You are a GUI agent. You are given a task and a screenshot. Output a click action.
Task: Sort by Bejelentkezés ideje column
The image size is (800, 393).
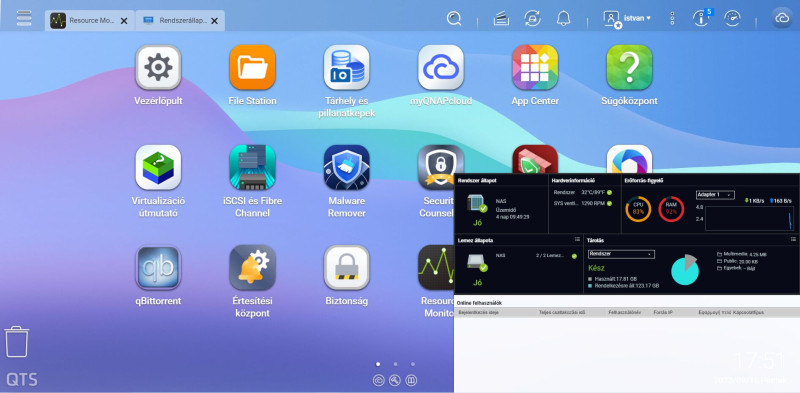point(479,312)
